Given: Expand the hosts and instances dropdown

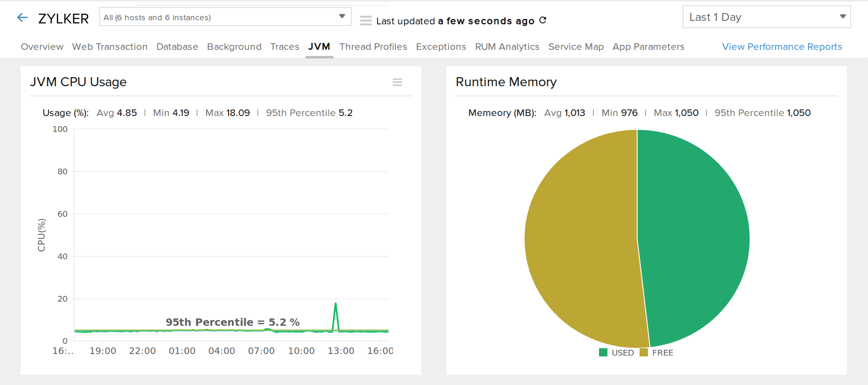Looking at the screenshot, I should [225, 17].
